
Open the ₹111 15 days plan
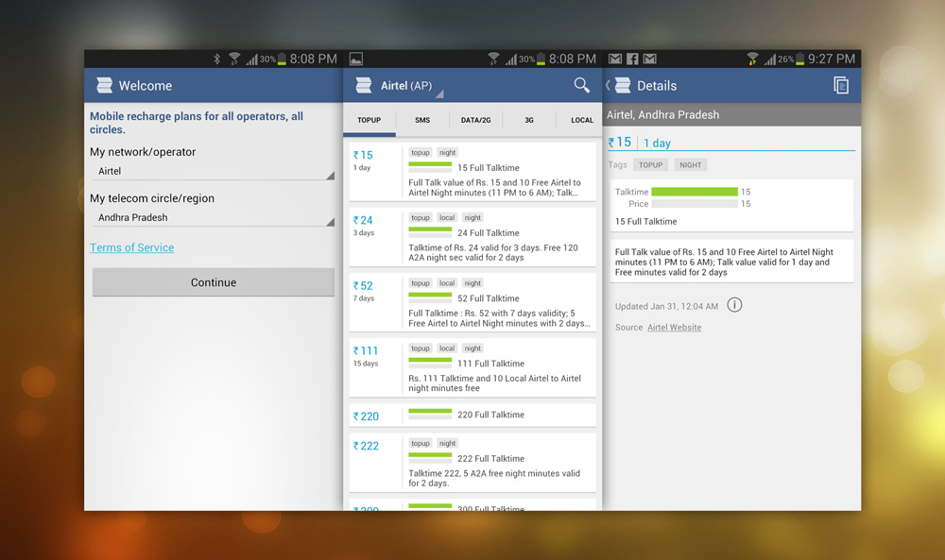472,367
